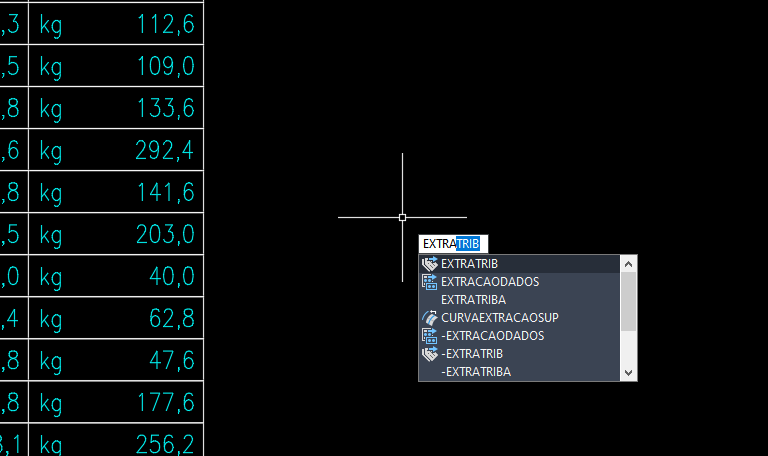Click the -EXTRATRIB command icon

(x=430, y=354)
